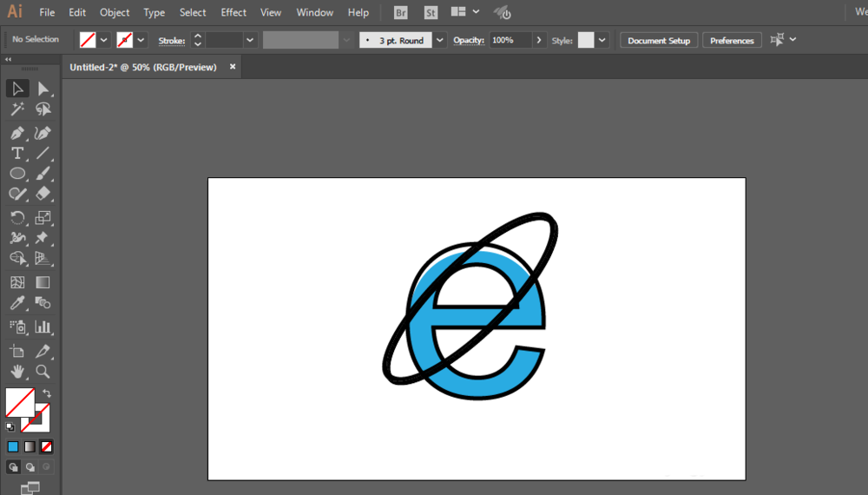Open Preferences from the control bar
868x495 pixels.
(732, 41)
